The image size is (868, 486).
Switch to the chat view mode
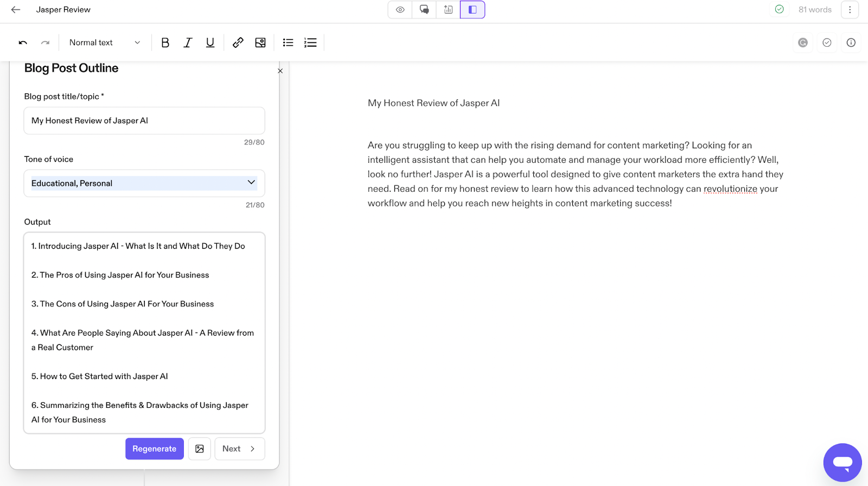(x=424, y=10)
